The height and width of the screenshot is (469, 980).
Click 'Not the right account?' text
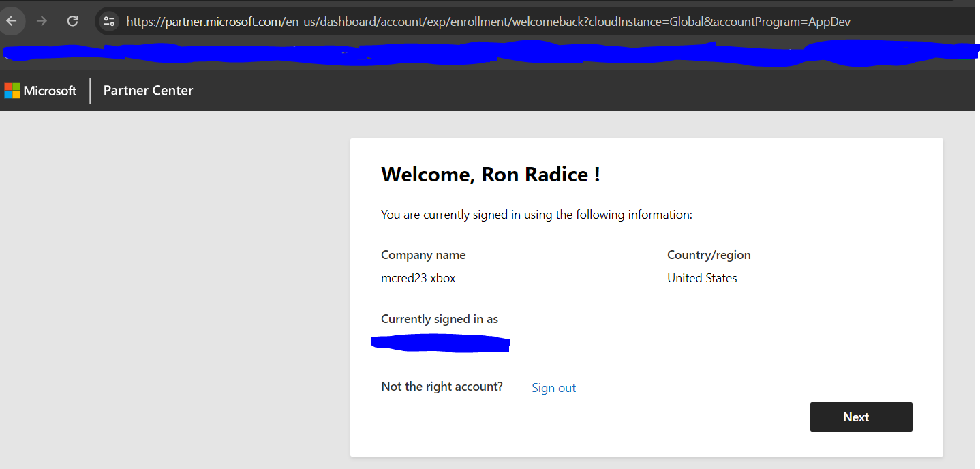click(442, 387)
